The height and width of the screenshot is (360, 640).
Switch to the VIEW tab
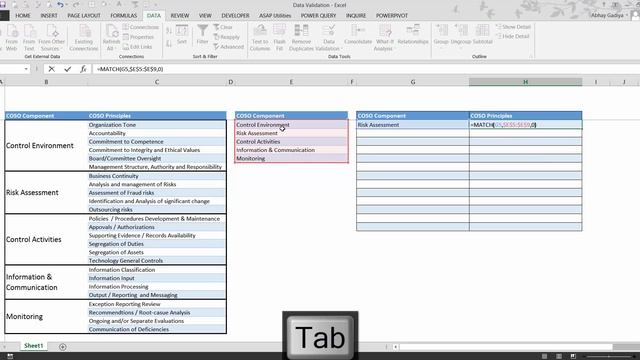click(205, 16)
